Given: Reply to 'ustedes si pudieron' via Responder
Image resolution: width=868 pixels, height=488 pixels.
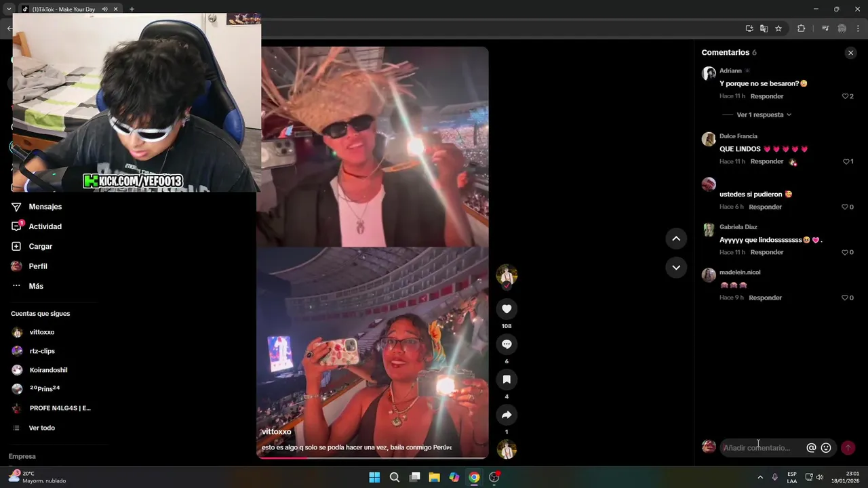Looking at the screenshot, I should click(766, 207).
